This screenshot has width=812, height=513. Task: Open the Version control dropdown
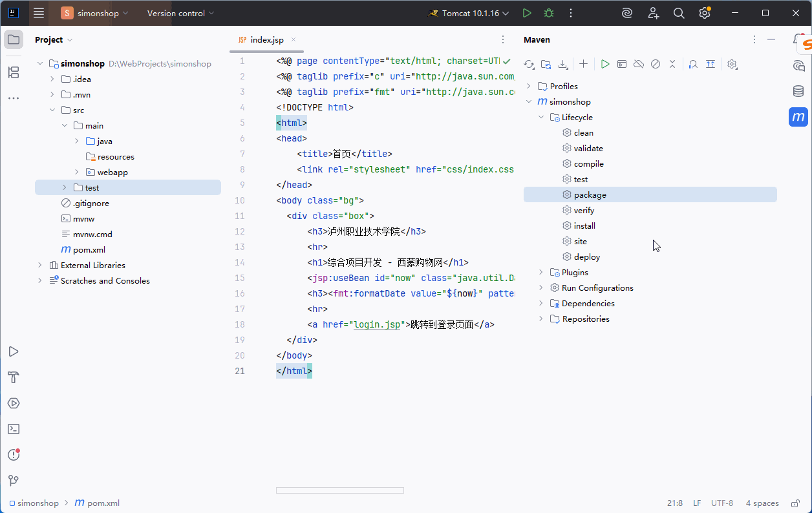(180, 13)
